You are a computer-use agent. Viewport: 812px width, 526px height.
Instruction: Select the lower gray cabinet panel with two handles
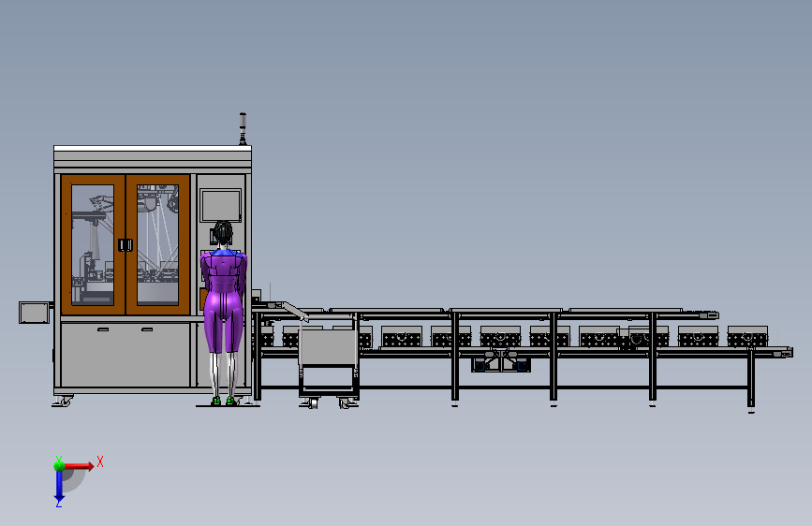pyautogui.click(x=125, y=355)
